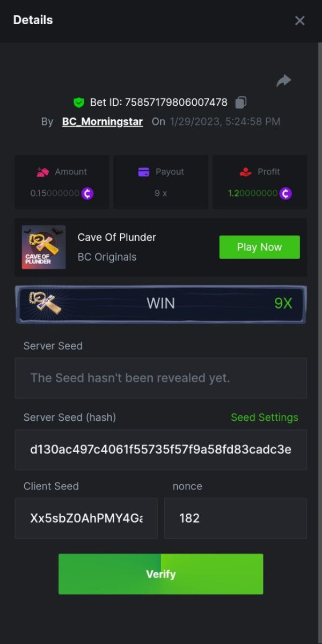
Task: Click the Server Seed field
Action: pyautogui.click(x=161, y=378)
